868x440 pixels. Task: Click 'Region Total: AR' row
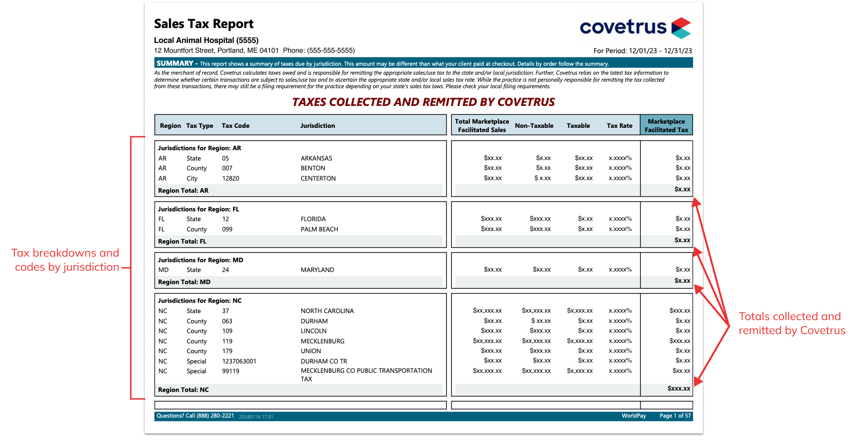click(300, 190)
